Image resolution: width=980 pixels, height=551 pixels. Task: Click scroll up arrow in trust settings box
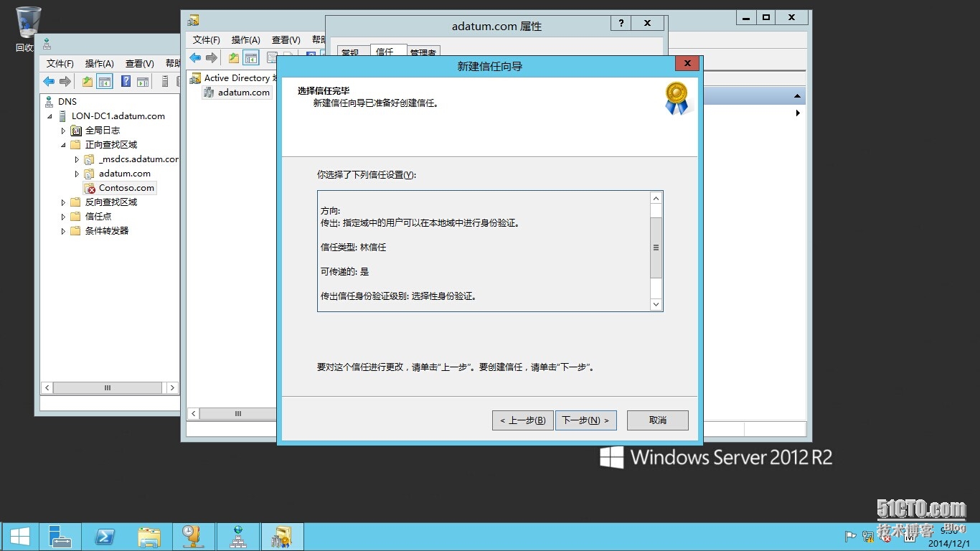click(656, 198)
